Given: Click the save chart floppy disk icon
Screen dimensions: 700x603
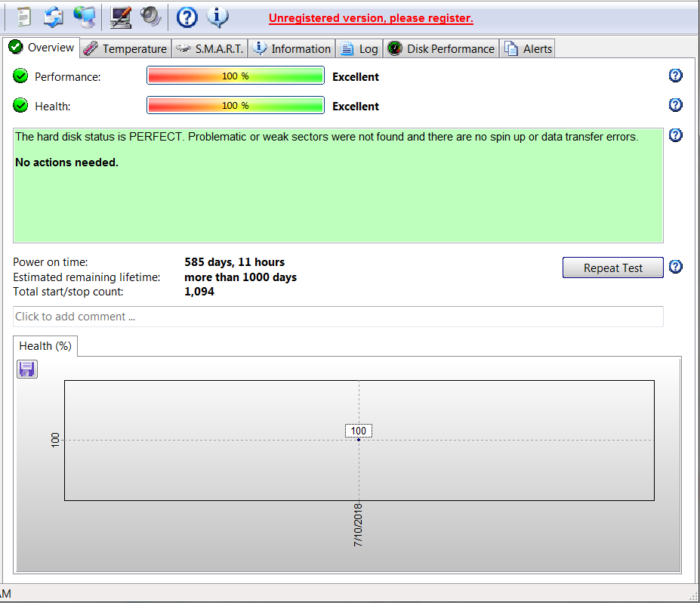Looking at the screenshot, I should pyautogui.click(x=27, y=370).
